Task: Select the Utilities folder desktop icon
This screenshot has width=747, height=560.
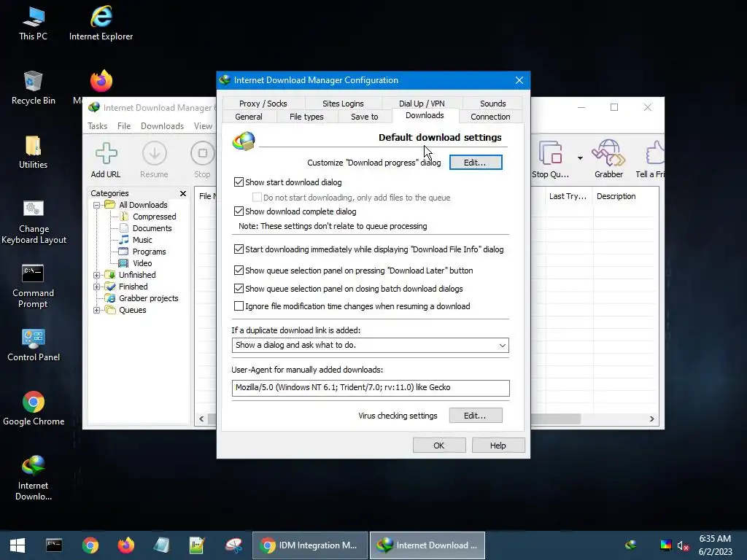Action: [x=33, y=152]
